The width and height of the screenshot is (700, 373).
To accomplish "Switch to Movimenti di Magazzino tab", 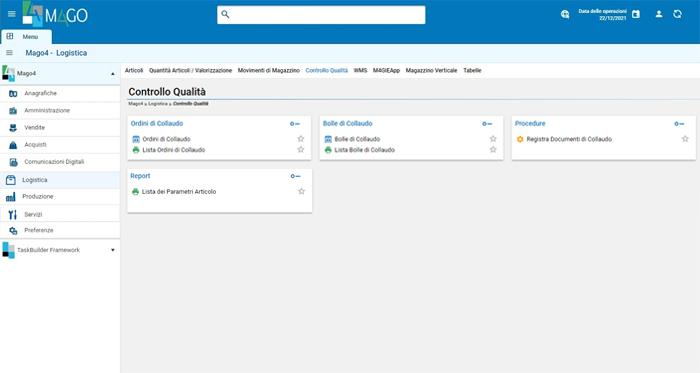I will point(268,70).
